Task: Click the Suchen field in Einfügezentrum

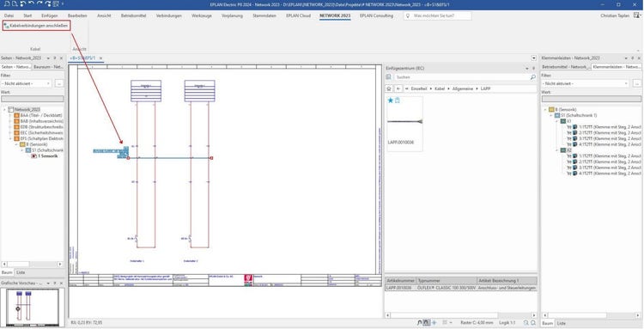Action: (461, 77)
